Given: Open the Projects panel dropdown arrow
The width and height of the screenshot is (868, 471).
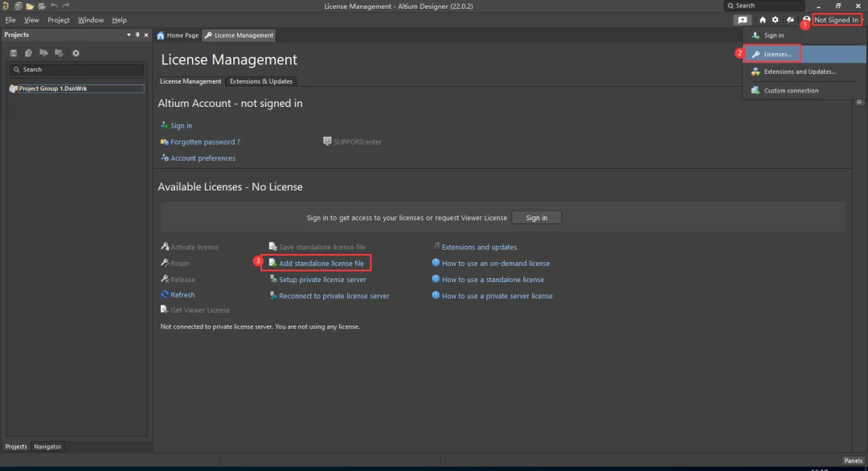Looking at the screenshot, I should [x=129, y=35].
